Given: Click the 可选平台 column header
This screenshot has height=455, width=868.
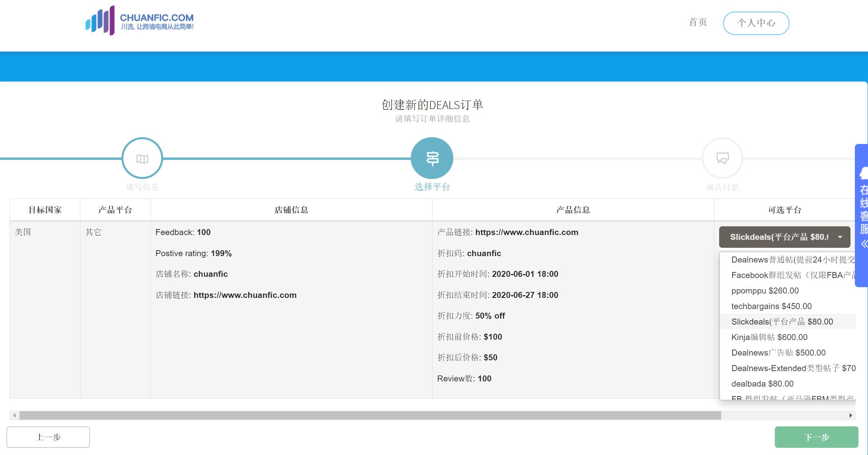Looking at the screenshot, I should (x=784, y=210).
